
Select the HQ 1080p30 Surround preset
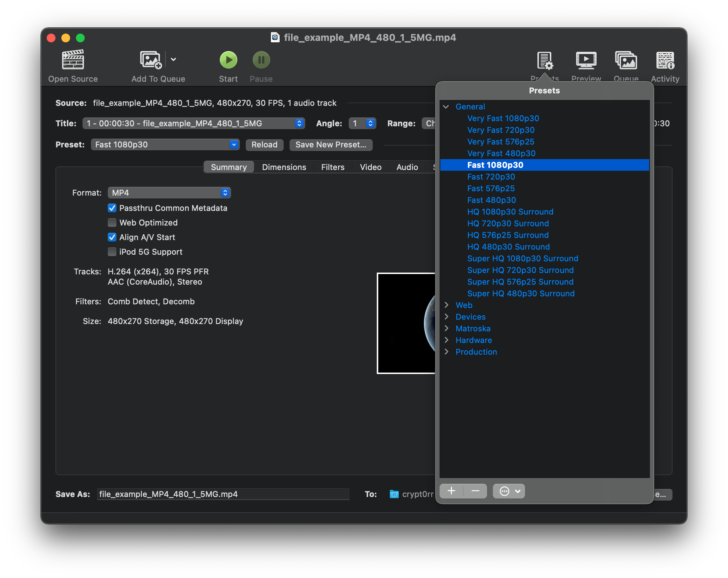(x=510, y=212)
